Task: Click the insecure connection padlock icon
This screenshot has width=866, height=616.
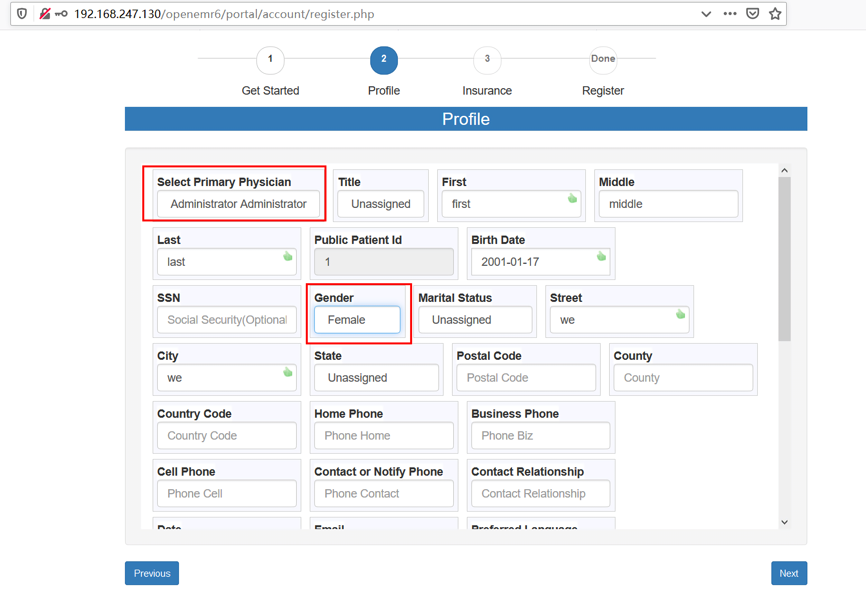Action: (x=45, y=14)
